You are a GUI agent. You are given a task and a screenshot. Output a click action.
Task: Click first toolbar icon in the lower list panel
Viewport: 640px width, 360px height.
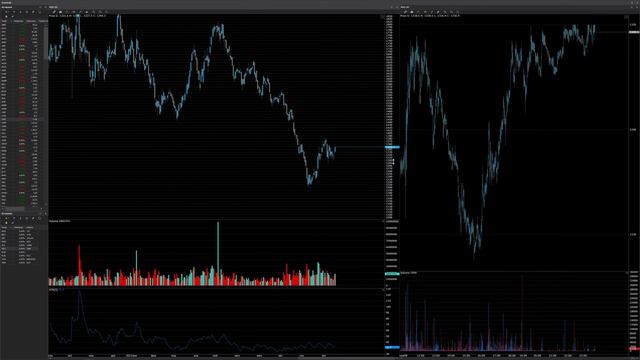6,218
